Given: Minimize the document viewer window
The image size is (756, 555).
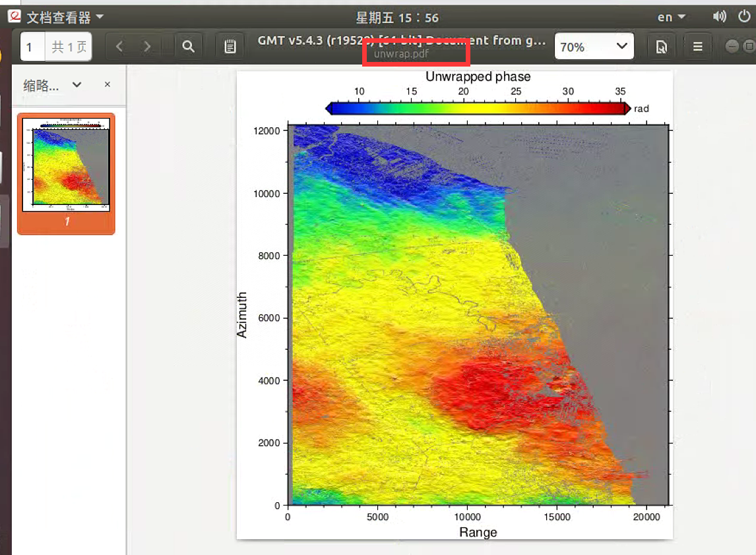Looking at the screenshot, I should pyautogui.click(x=732, y=46).
